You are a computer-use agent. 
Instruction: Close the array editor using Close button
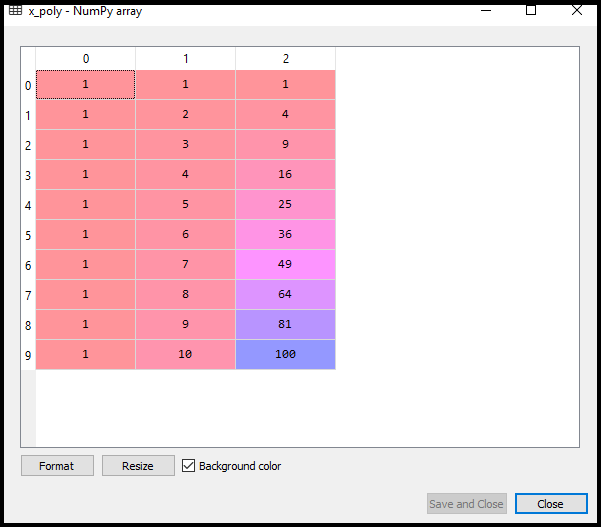pos(550,504)
